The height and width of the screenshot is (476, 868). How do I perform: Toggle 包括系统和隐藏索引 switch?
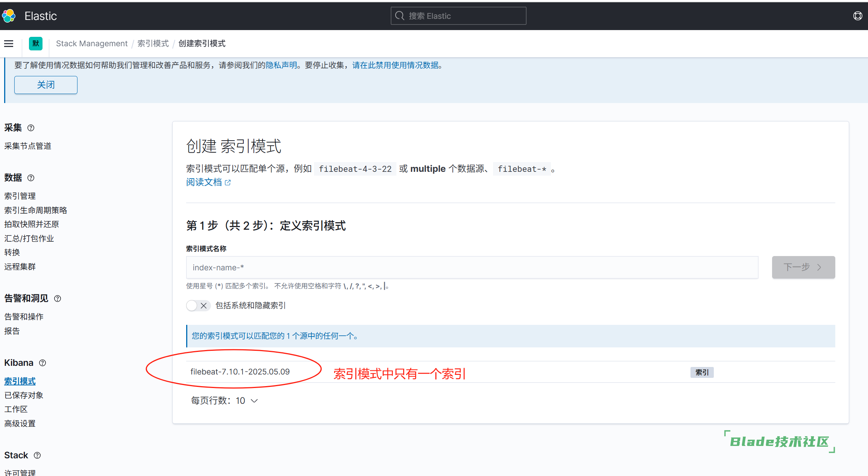tap(198, 306)
